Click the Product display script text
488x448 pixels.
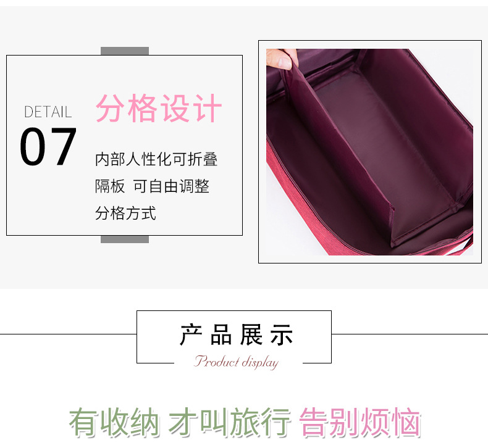point(236,362)
